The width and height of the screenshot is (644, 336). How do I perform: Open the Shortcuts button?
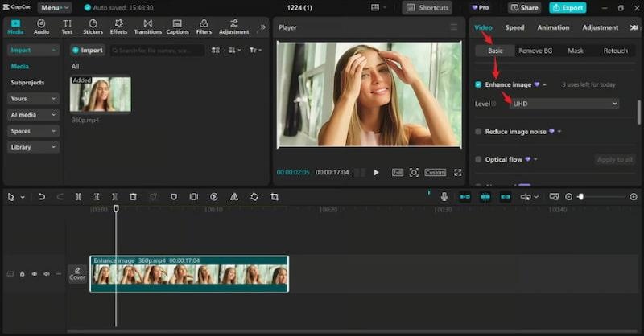(x=427, y=7)
